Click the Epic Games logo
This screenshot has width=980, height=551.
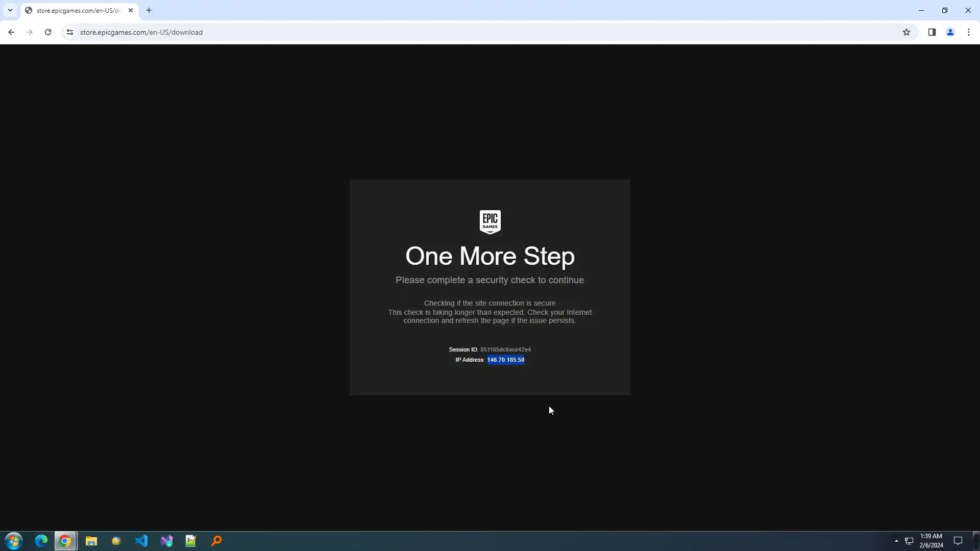(490, 222)
